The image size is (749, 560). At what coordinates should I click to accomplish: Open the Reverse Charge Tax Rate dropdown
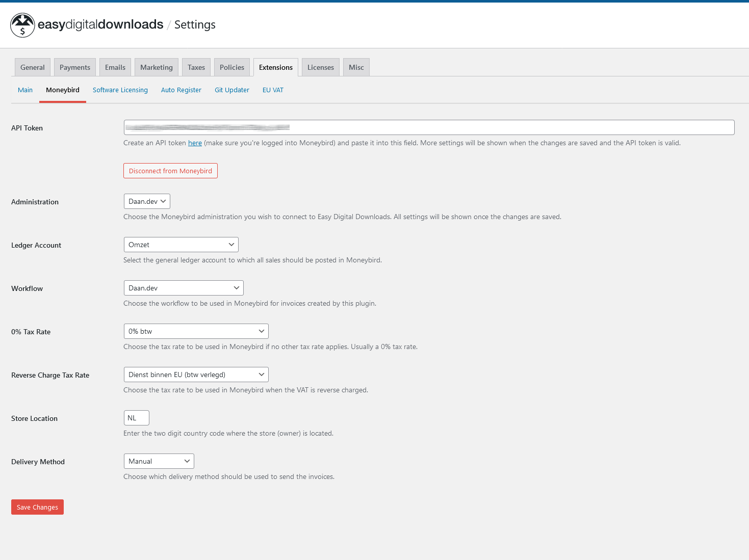tap(196, 375)
